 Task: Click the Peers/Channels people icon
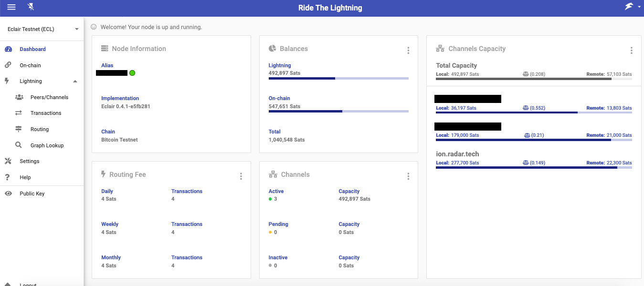(19, 97)
